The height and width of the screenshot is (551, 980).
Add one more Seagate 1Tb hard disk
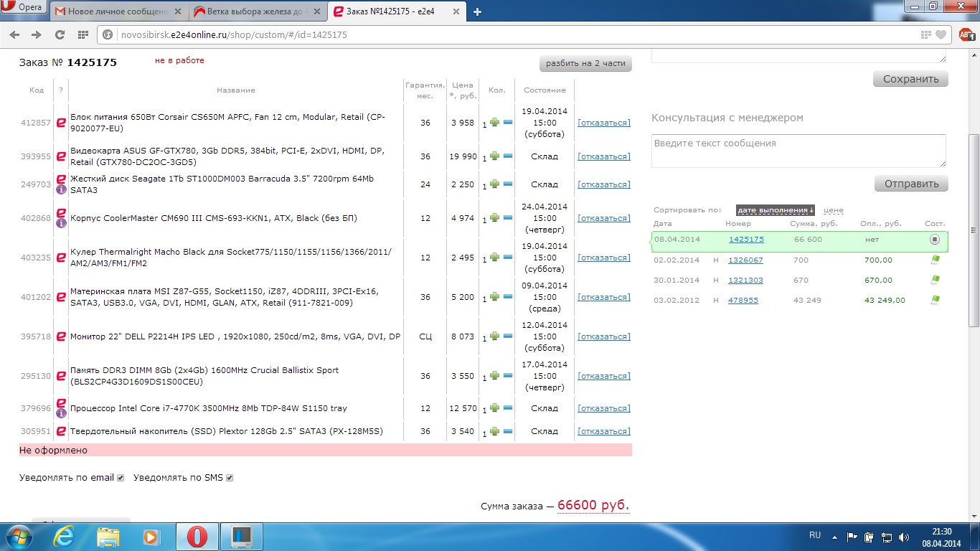(x=494, y=185)
